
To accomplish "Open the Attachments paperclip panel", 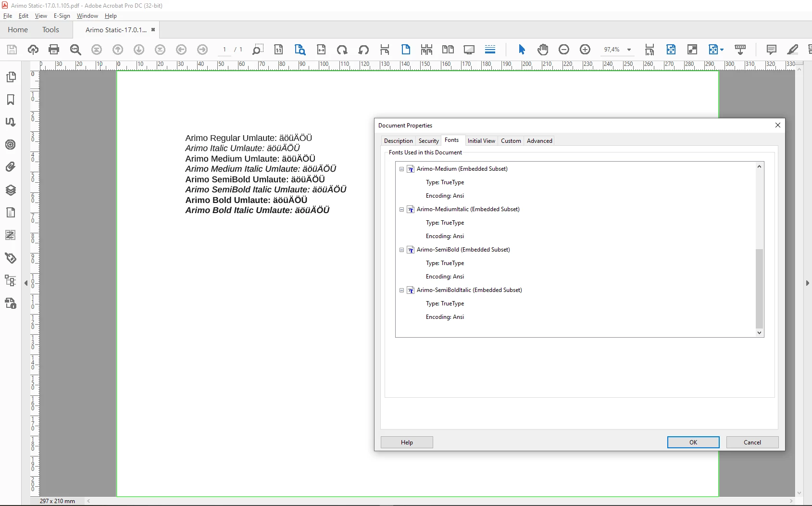I will pyautogui.click(x=11, y=167).
